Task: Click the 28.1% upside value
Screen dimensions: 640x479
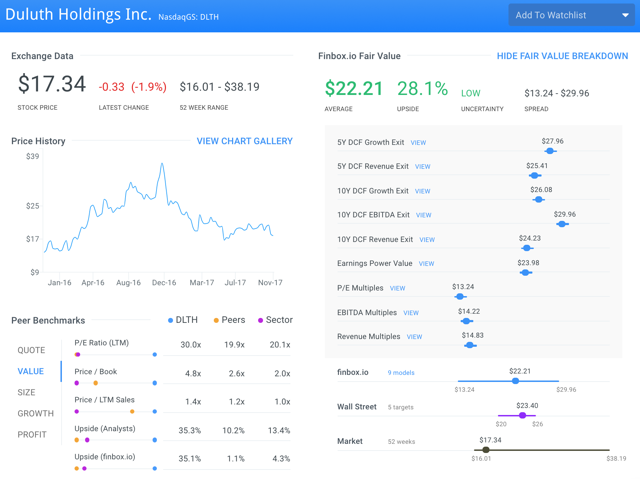Action: coord(422,89)
